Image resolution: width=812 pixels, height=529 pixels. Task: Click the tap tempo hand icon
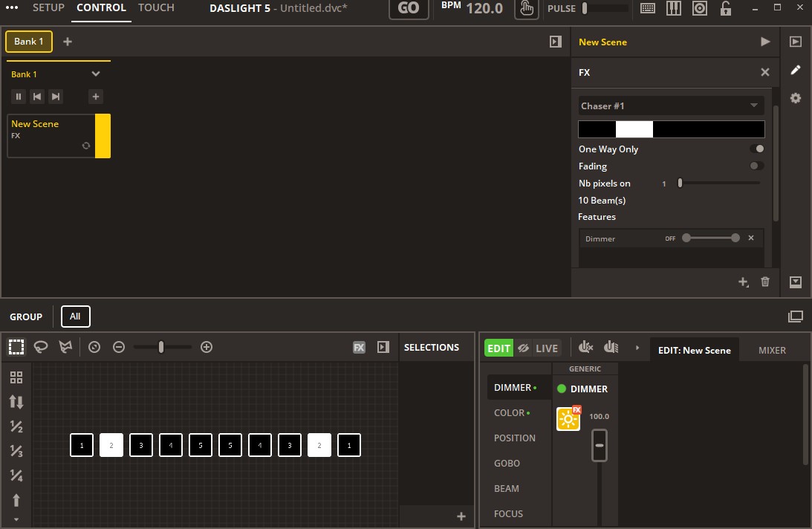(526, 8)
